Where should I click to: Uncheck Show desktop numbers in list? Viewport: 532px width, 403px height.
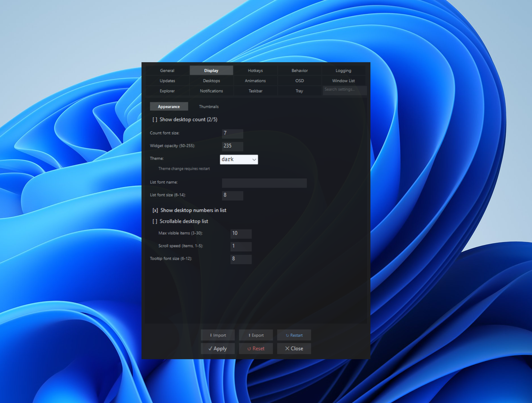pyautogui.click(x=189, y=210)
